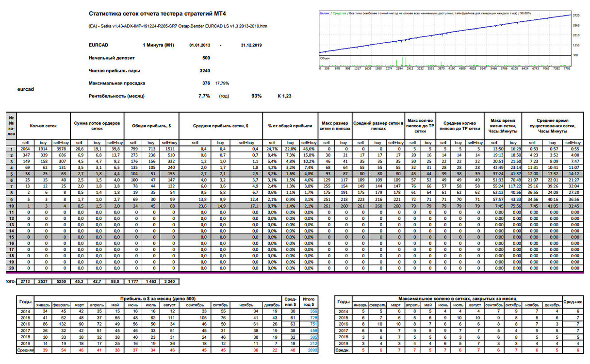Select the net profit value '3240' in the summary
The width and height of the screenshot is (590, 364).
[x=205, y=70]
